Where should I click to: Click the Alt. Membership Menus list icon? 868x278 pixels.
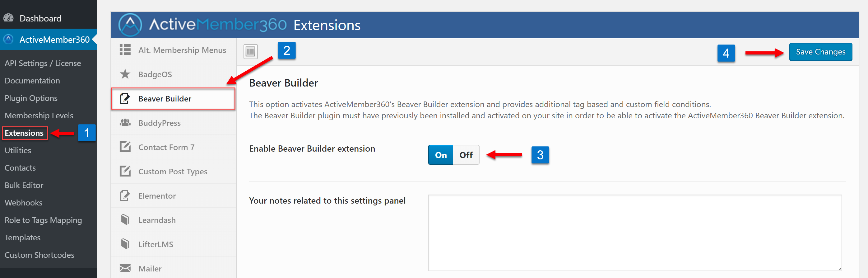(x=125, y=49)
